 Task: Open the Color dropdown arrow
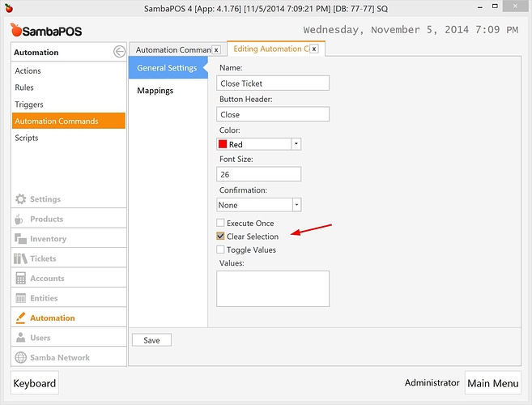296,144
